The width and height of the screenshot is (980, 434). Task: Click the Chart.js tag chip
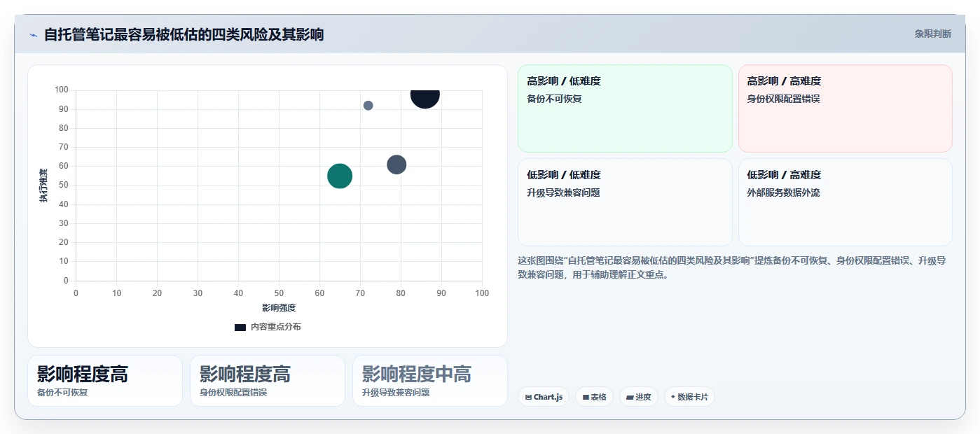[544, 397]
